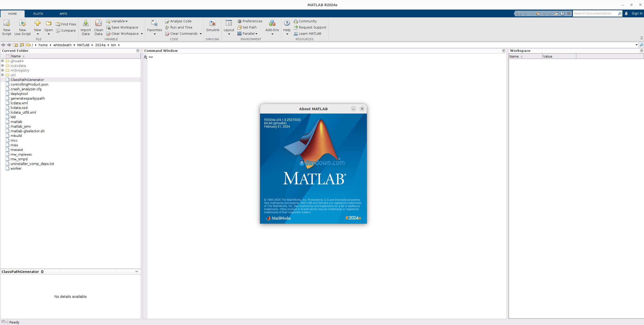Viewport: 644px width, 325px height.
Task: Switch to the PLOTS tab
Action: point(38,14)
